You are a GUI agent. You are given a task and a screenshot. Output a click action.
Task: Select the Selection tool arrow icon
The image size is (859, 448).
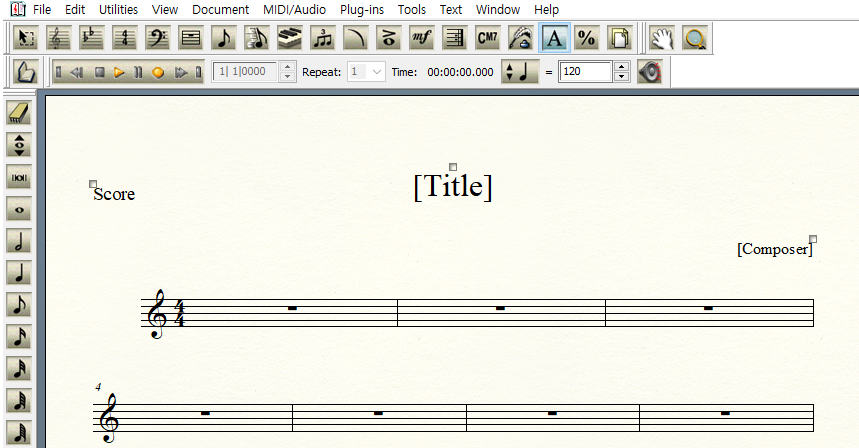[25, 38]
